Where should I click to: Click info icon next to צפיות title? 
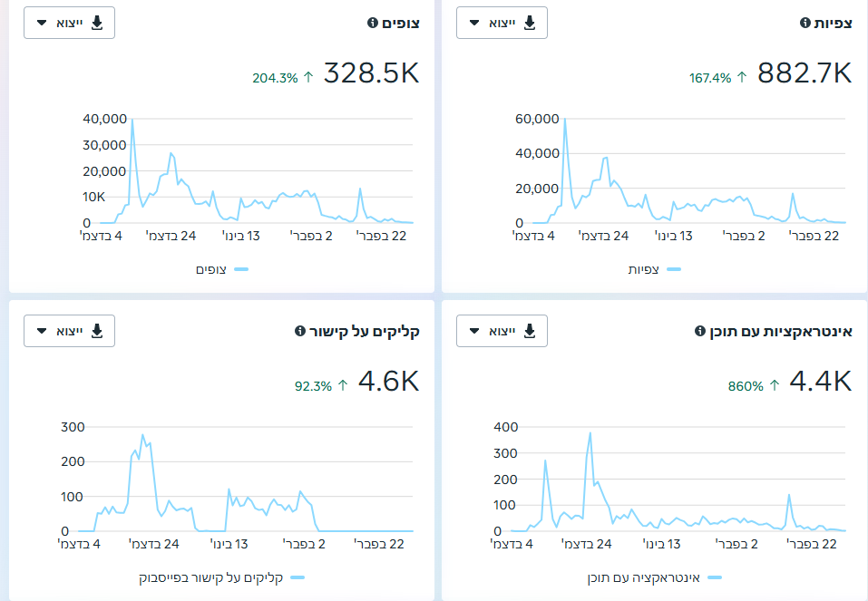coord(805,23)
